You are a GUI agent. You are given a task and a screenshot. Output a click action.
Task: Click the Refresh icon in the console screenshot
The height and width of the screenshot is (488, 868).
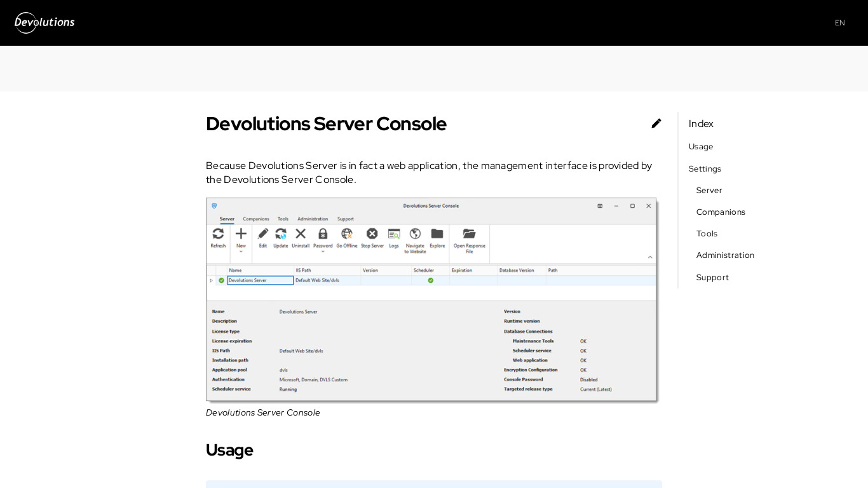(218, 234)
